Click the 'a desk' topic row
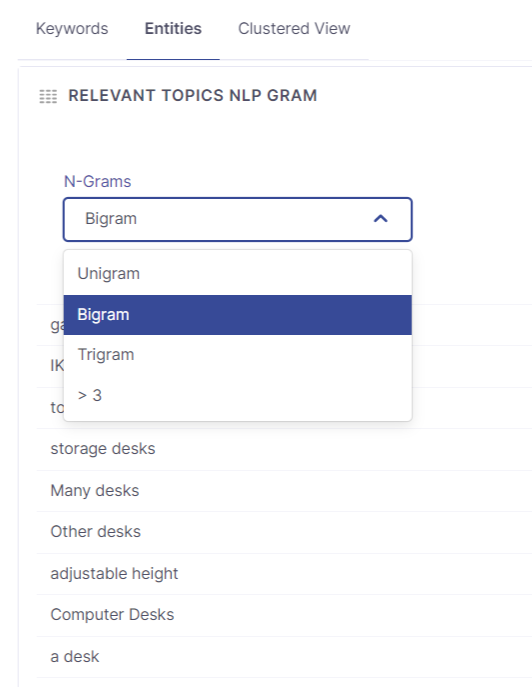The image size is (532, 687). 284,657
